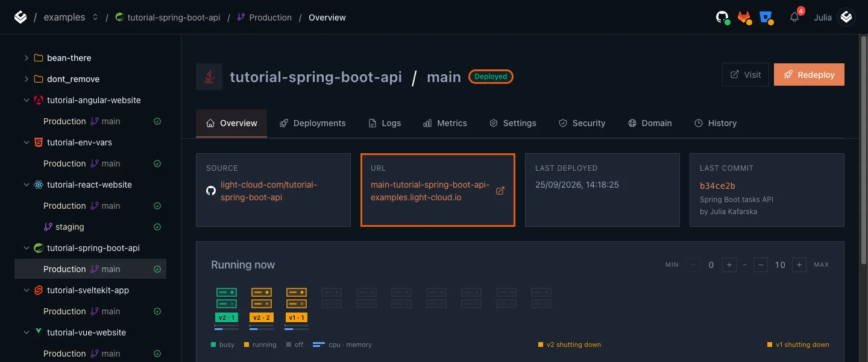Image resolution: width=868 pixels, height=362 pixels.
Task: Click the external link icon in the URL card
Action: 500,191
